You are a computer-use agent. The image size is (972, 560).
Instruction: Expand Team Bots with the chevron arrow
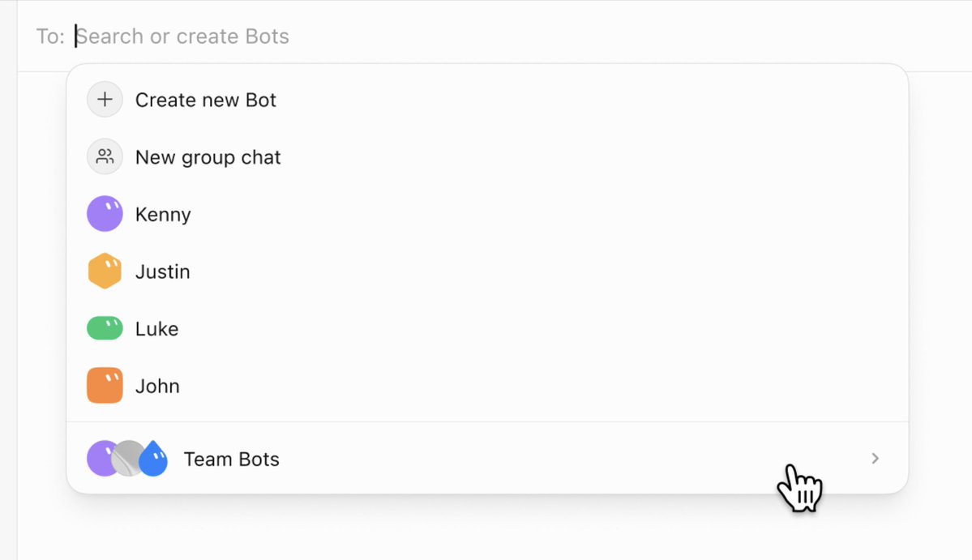876,459
